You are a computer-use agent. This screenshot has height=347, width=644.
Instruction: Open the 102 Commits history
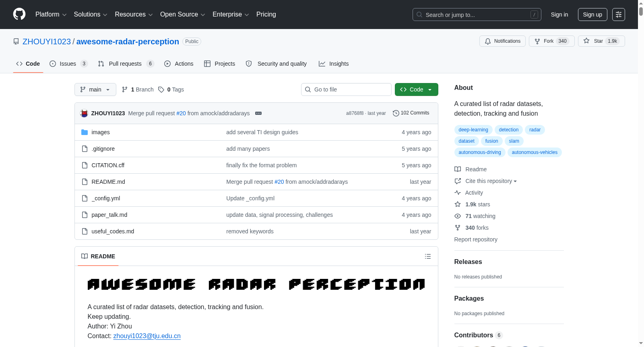(x=411, y=113)
